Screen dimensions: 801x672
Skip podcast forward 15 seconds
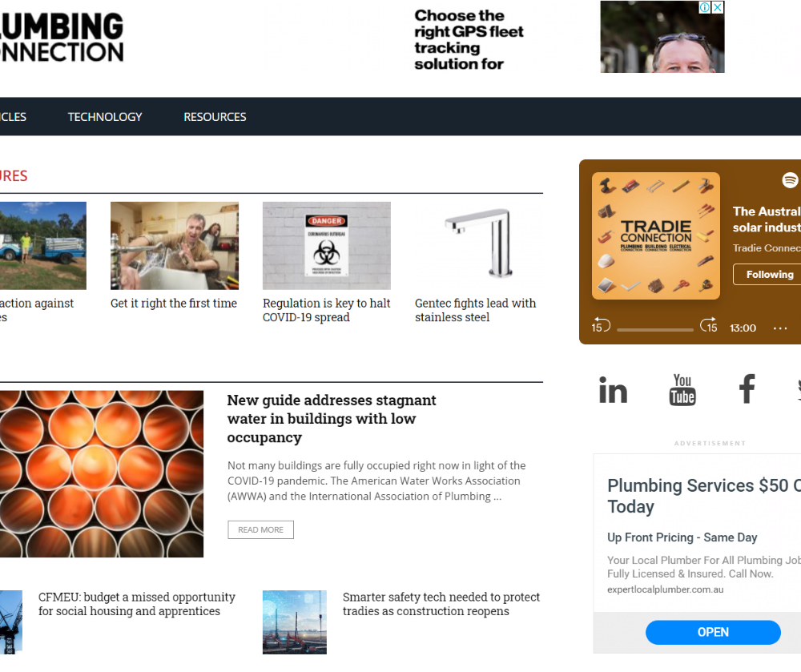click(709, 325)
